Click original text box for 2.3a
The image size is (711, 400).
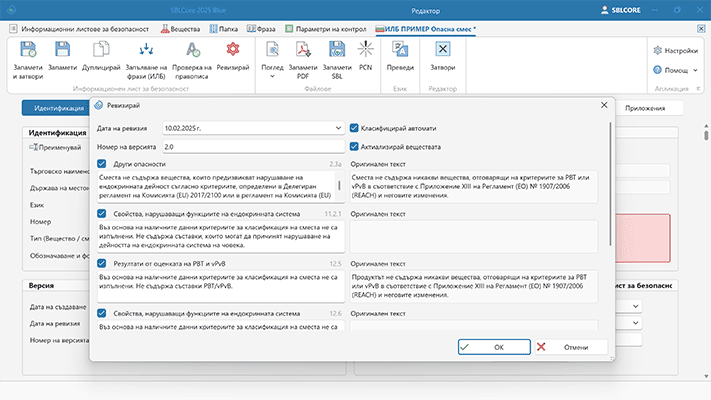pyautogui.click(x=474, y=186)
